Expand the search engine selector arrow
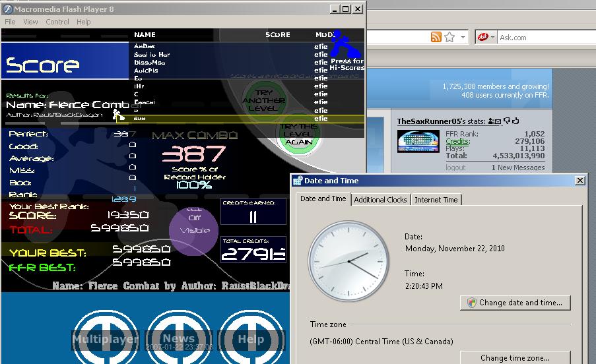This screenshot has height=364, width=596. pyautogui.click(x=492, y=37)
